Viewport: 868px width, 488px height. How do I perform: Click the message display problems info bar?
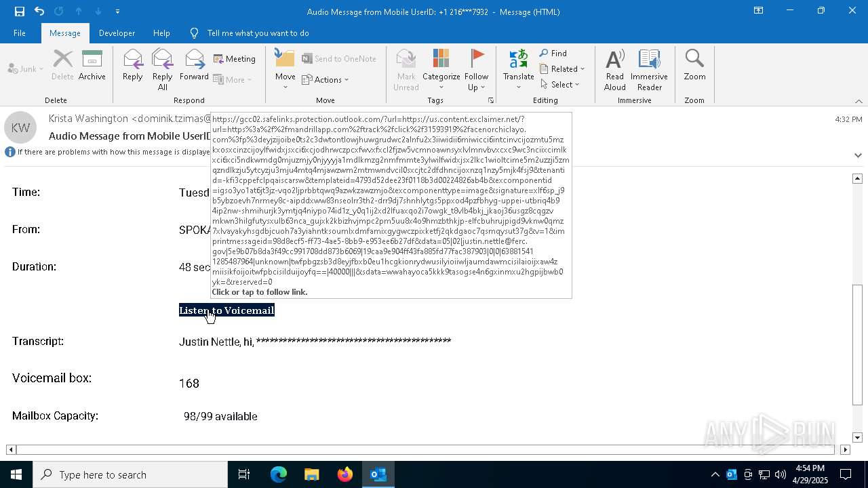[108, 152]
